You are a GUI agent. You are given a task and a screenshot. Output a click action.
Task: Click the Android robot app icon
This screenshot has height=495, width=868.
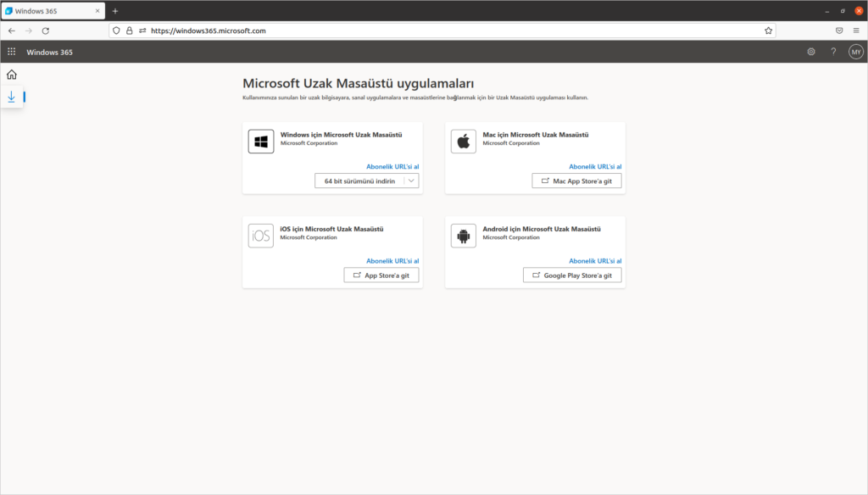click(x=464, y=236)
